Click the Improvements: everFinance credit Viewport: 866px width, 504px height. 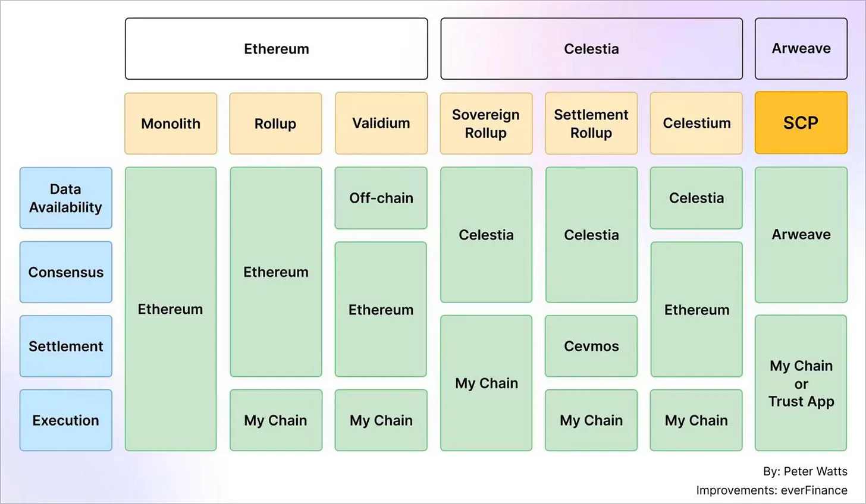pos(772,490)
